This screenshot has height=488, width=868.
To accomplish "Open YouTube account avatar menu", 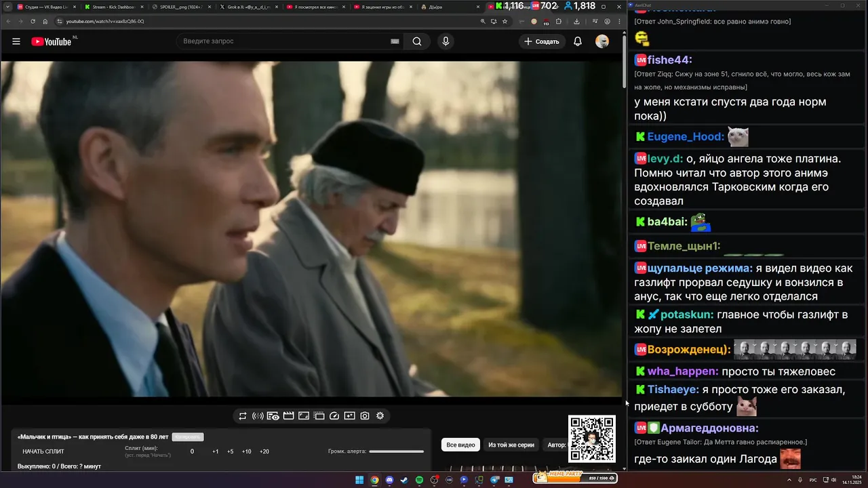I will point(602,41).
